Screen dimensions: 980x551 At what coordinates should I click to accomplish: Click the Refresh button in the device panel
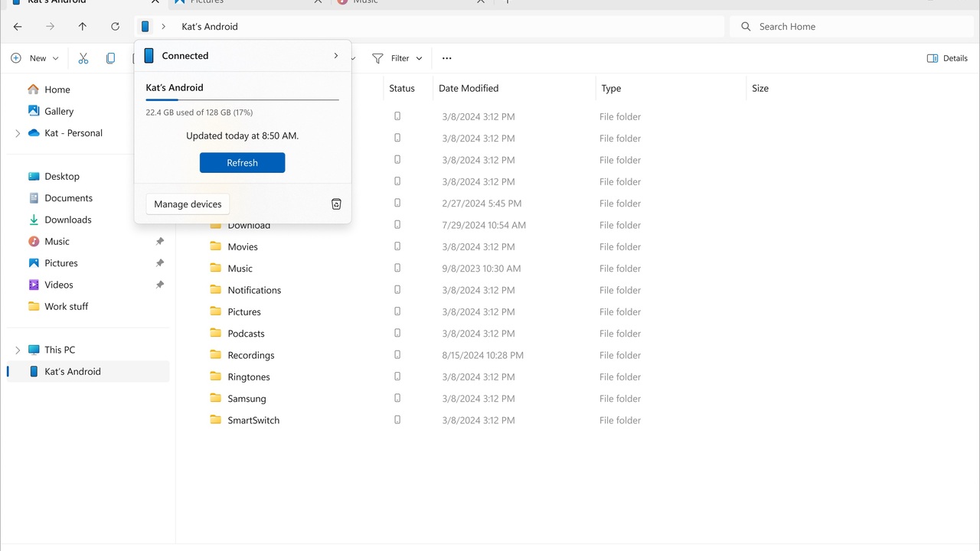click(x=242, y=162)
